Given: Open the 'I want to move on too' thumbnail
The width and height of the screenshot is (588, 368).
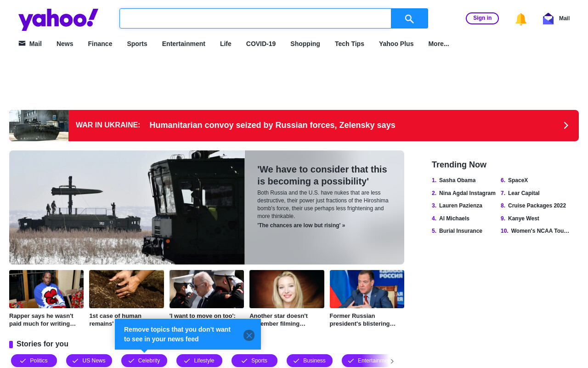Looking at the screenshot, I should point(207,289).
